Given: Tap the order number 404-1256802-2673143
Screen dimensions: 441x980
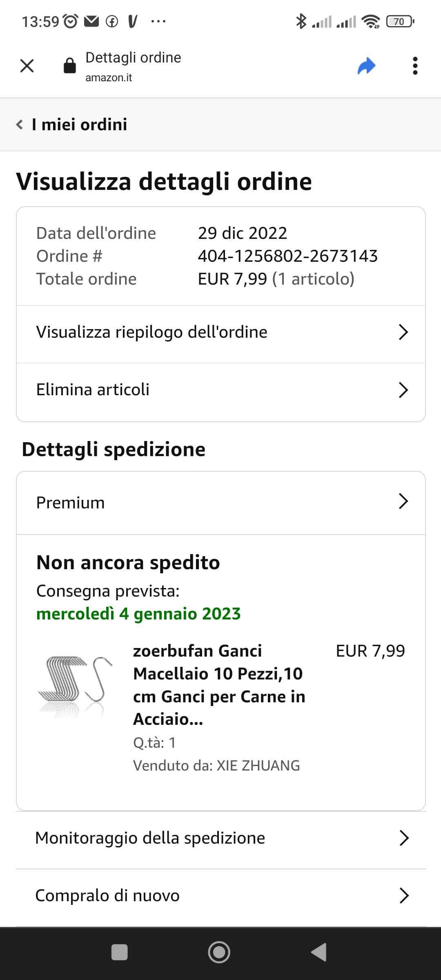Looking at the screenshot, I should coord(287,256).
